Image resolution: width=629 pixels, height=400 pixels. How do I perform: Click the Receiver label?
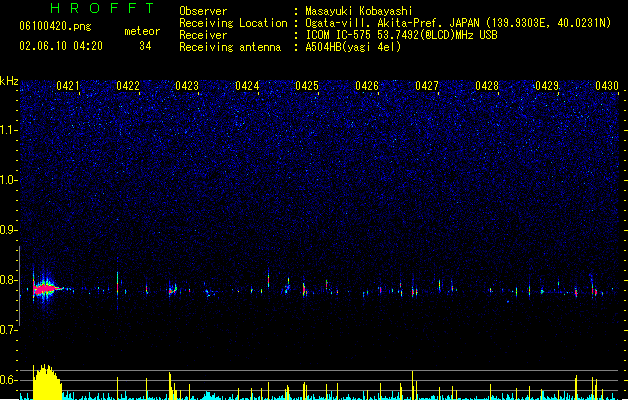pos(203,35)
